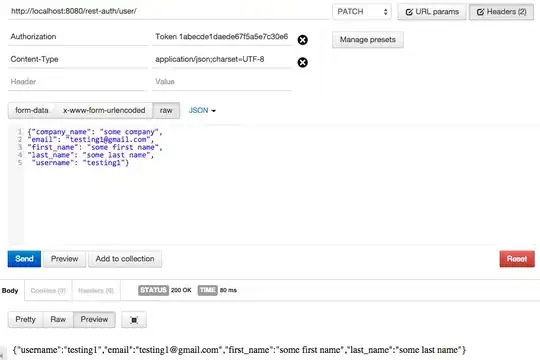Delete the Content-Type header row
Viewport: 540px width, 360px height.
pyautogui.click(x=302, y=62)
